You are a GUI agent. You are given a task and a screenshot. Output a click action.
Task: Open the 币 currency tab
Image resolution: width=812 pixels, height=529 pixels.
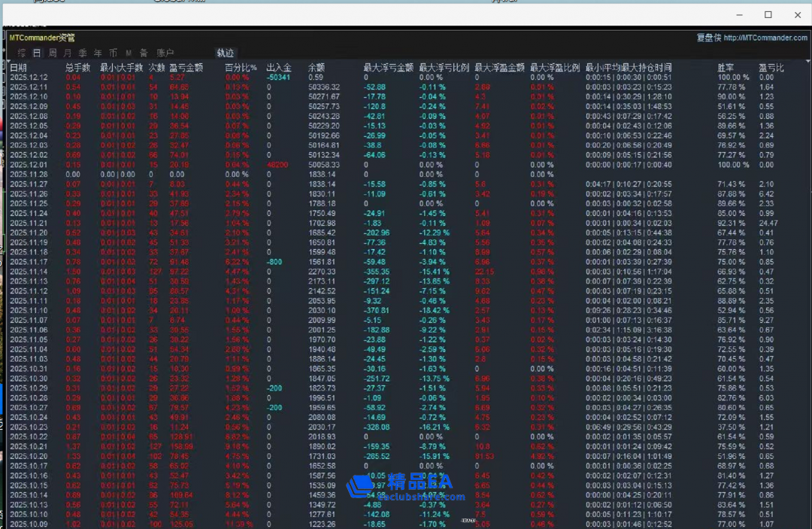point(113,53)
